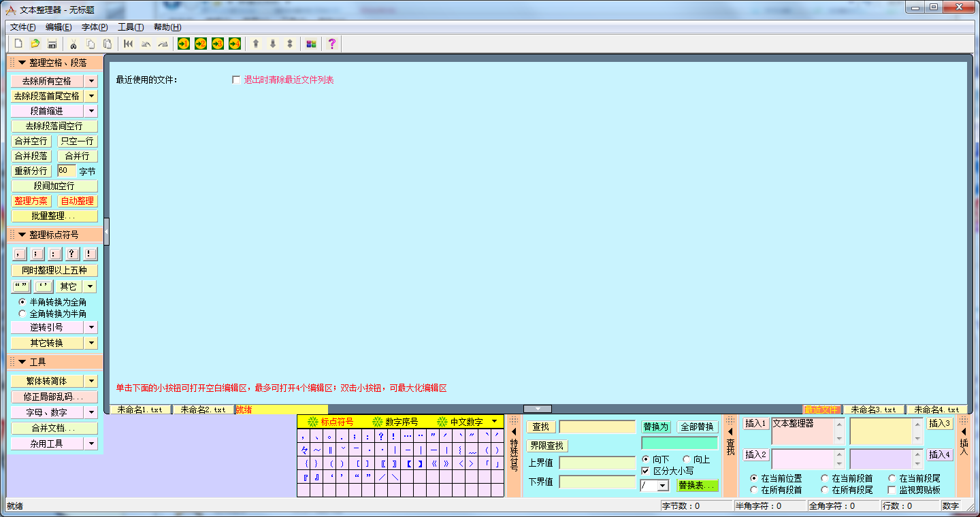
Task: Click the Save file toolbar icon
Action: click(x=52, y=44)
